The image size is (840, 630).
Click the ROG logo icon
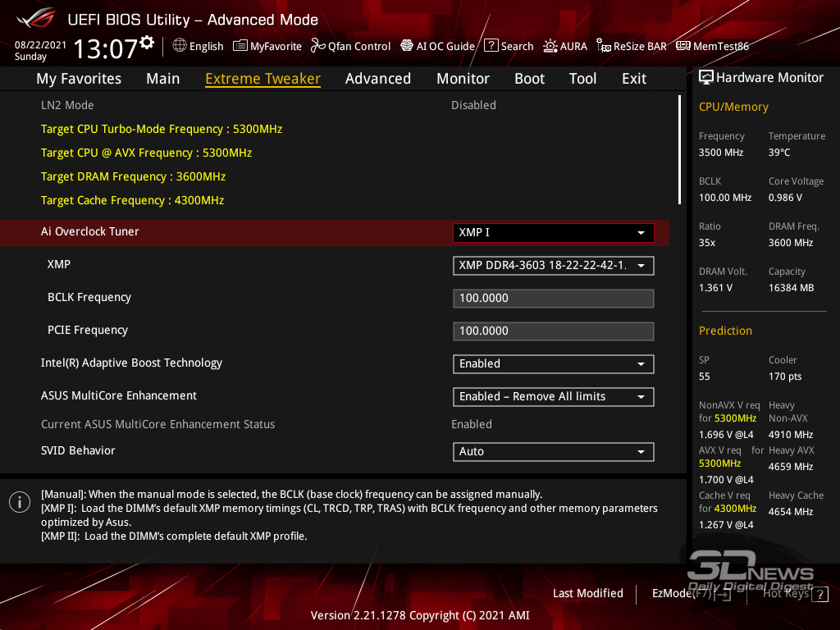click(x=35, y=18)
